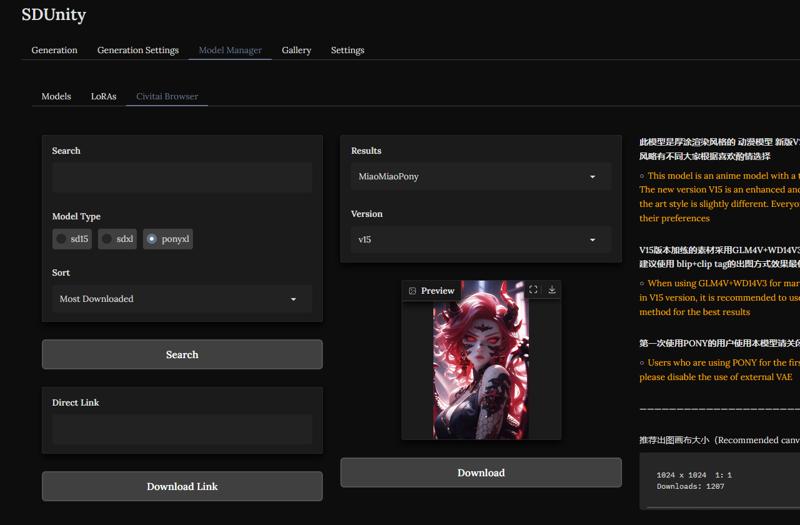This screenshot has width=800, height=525.
Task: Click the Download button below the preview
Action: tap(481, 472)
